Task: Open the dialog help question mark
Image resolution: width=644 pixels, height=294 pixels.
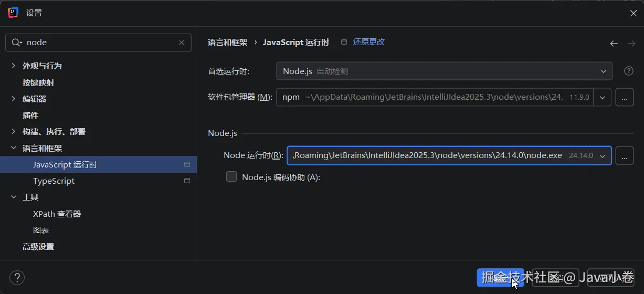Action: [x=17, y=278]
